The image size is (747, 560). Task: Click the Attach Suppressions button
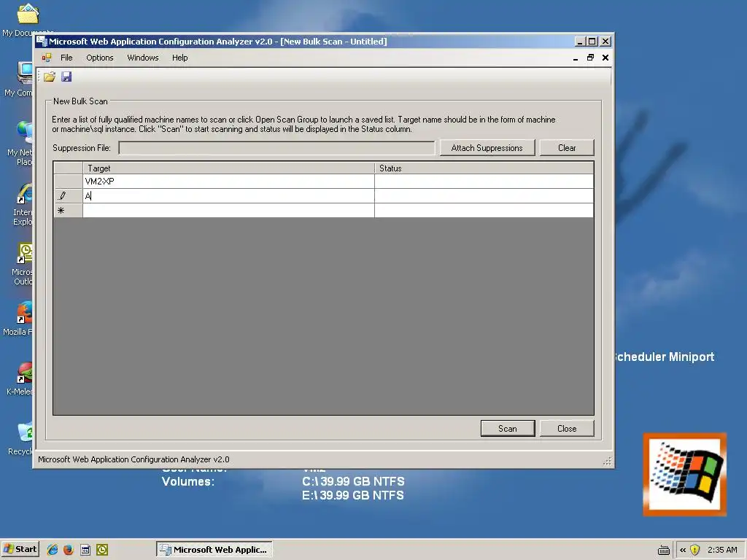pos(487,147)
